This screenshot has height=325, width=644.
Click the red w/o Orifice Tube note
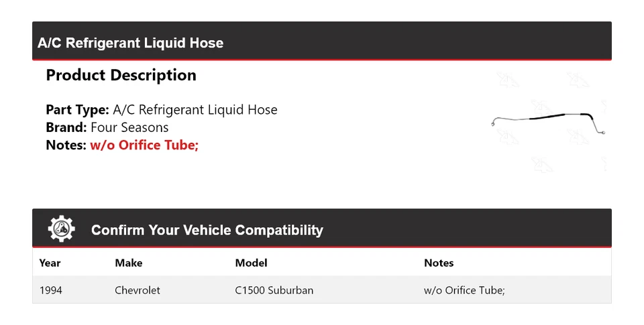144,145
